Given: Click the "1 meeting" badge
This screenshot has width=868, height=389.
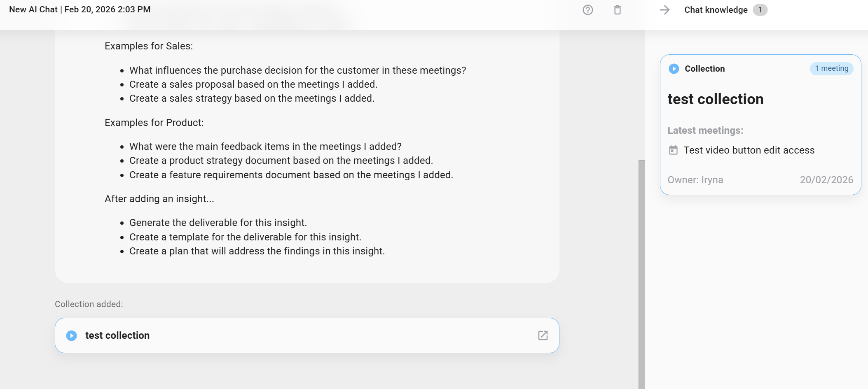Looking at the screenshot, I should (x=831, y=68).
